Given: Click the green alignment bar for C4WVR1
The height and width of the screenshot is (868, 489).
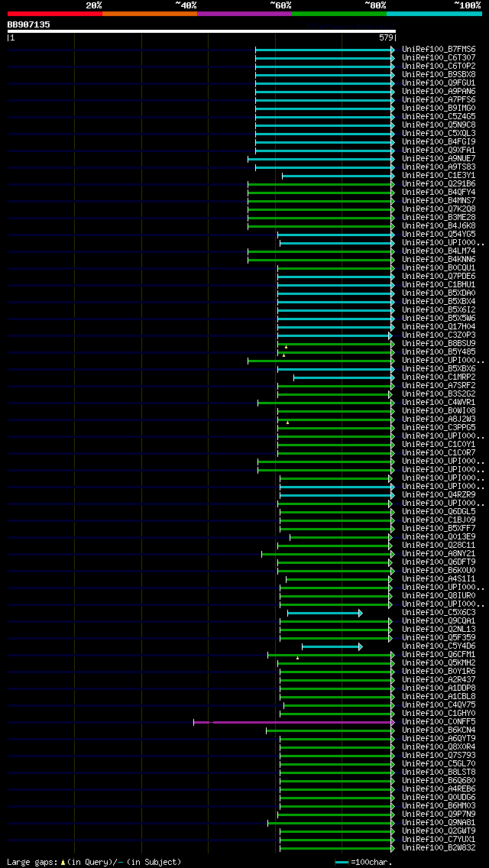Looking at the screenshot, I should [x=326, y=403].
